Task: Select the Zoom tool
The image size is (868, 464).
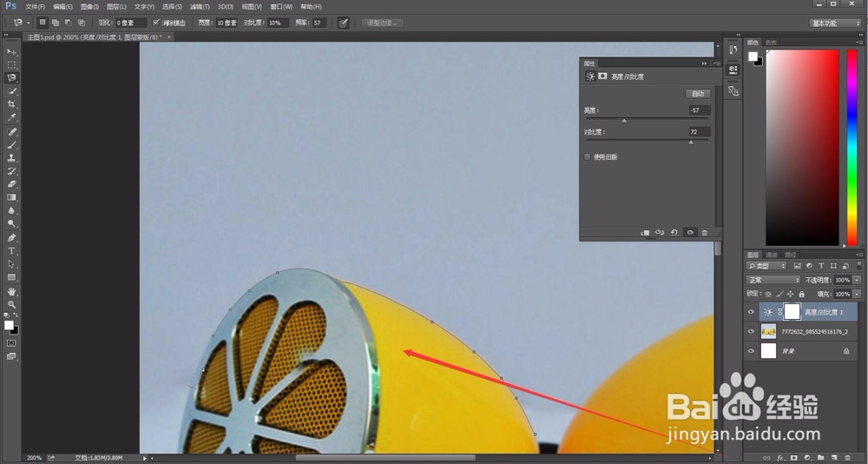Action: (11, 305)
